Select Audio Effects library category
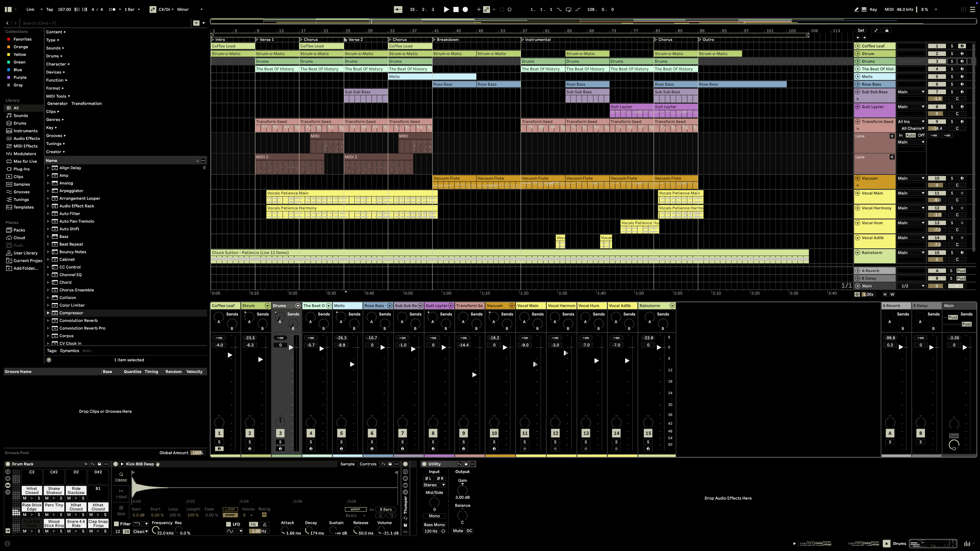This screenshot has height=551, width=980. [26, 139]
